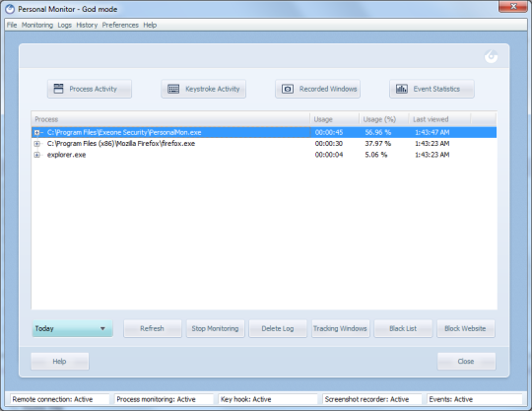Click Events: Active status entry
The height and width of the screenshot is (411, 532).
click(x=474, y=399)
